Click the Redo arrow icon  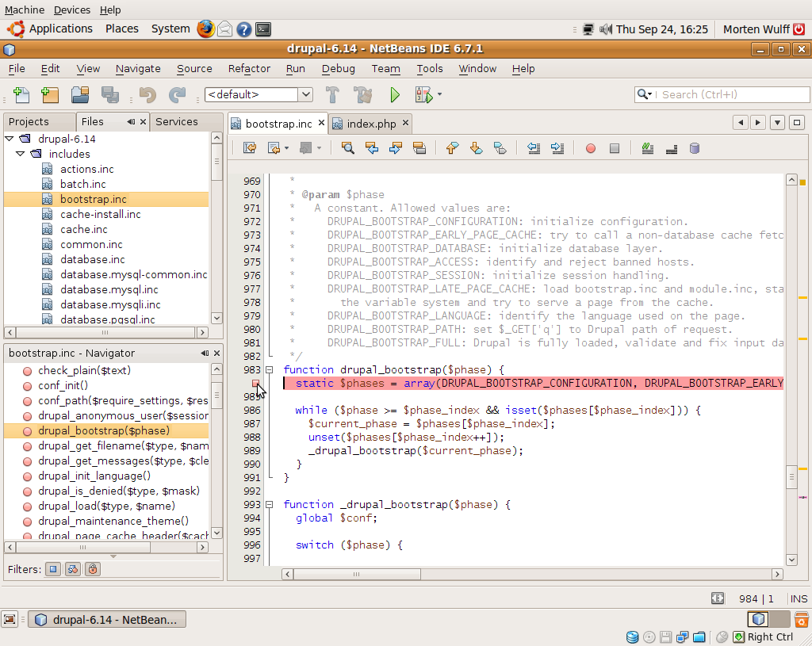177,95
